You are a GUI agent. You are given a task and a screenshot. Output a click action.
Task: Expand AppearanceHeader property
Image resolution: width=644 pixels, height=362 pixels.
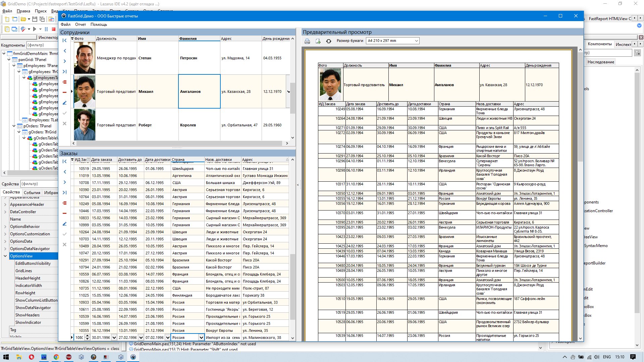[5, 204]
